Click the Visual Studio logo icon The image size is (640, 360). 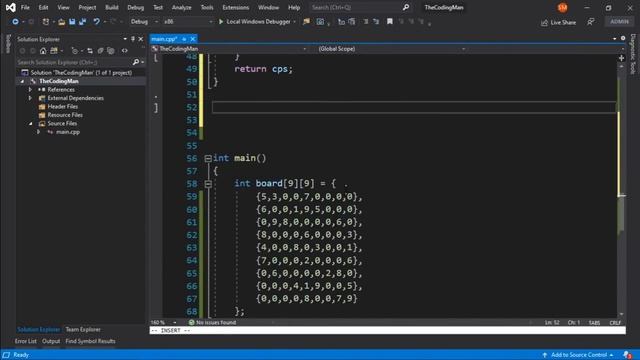pos(11,7)
